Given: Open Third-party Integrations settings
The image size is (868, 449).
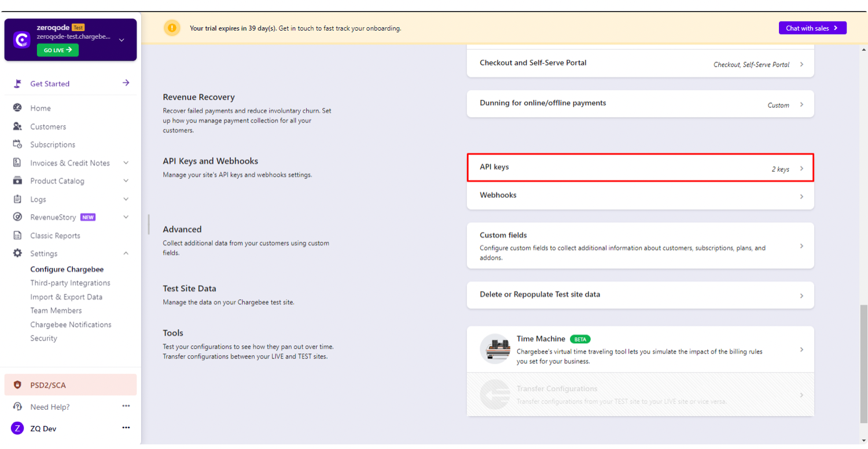Looking at the screenshot, I should [70, 283].
